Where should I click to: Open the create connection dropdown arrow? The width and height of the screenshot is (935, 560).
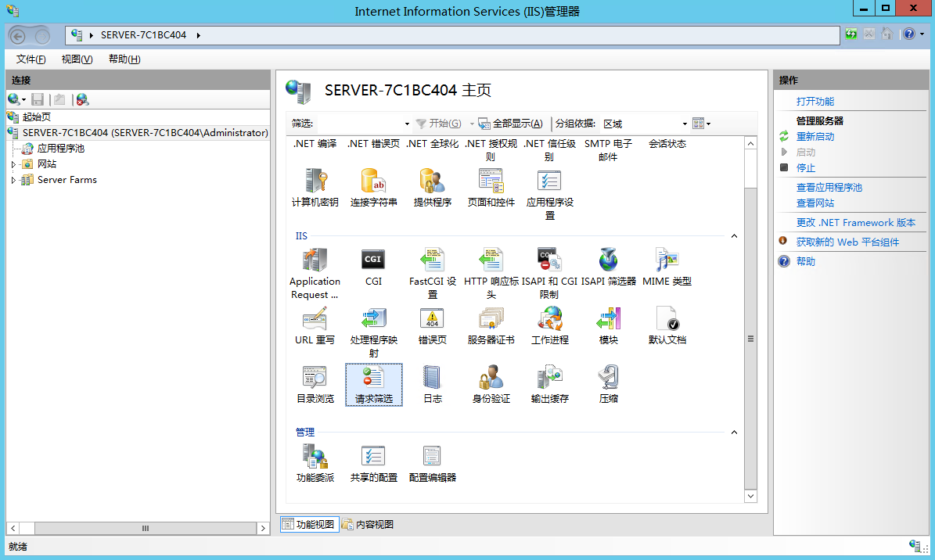coord(23,100)
